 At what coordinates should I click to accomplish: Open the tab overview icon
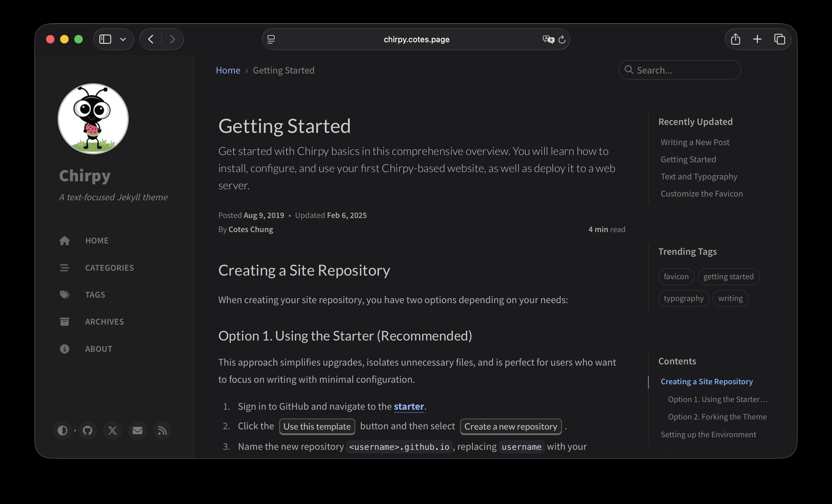pyautogui.click(x=779, y=39)
